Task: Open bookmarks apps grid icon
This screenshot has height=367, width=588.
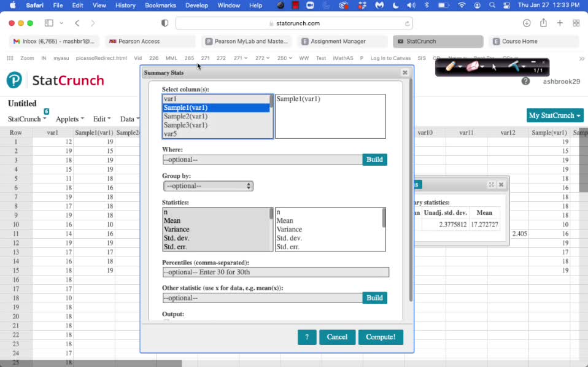Action: 10,58
